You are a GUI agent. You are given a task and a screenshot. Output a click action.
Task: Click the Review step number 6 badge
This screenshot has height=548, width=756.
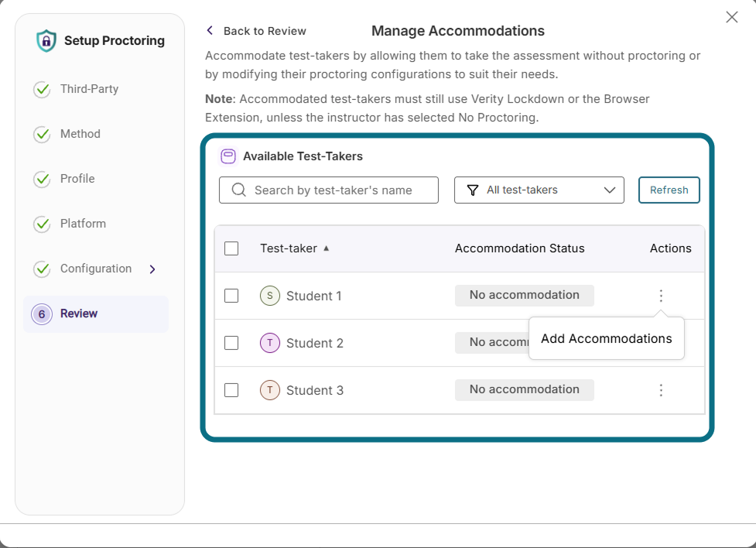click(42, 314)
